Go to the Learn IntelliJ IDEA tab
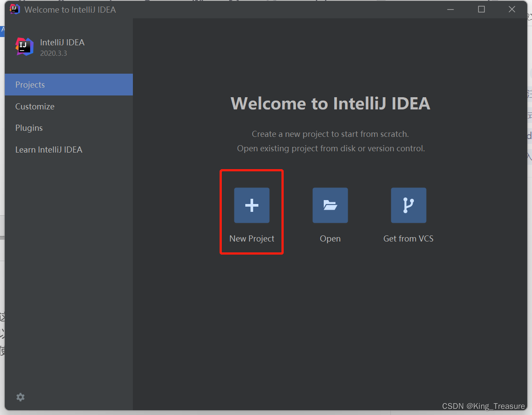This screenshot has height=415, width=532. [x=69, y=150]
